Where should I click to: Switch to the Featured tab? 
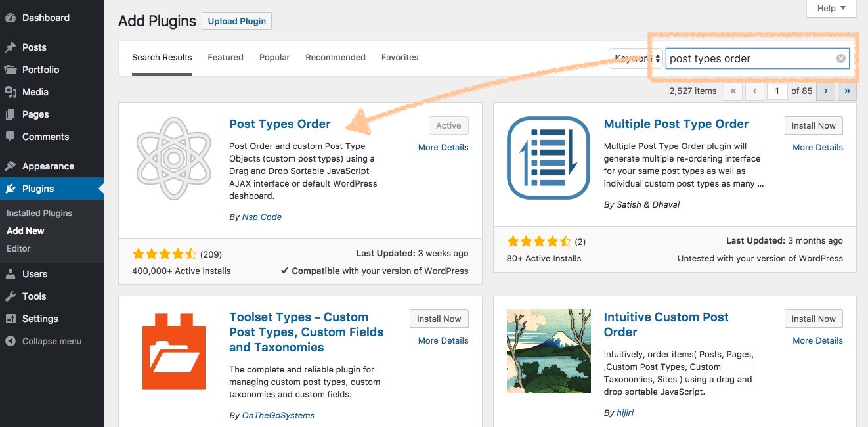(x=226, y=58)
